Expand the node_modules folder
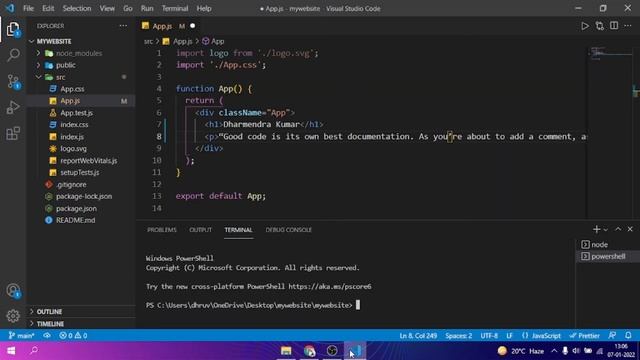640x360 pixels. coord(79,53)
